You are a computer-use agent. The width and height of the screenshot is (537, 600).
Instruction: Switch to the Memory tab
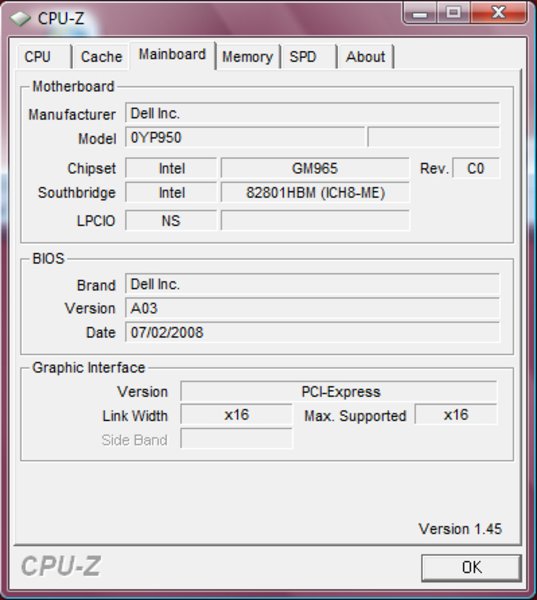click(x=248, y=57)
